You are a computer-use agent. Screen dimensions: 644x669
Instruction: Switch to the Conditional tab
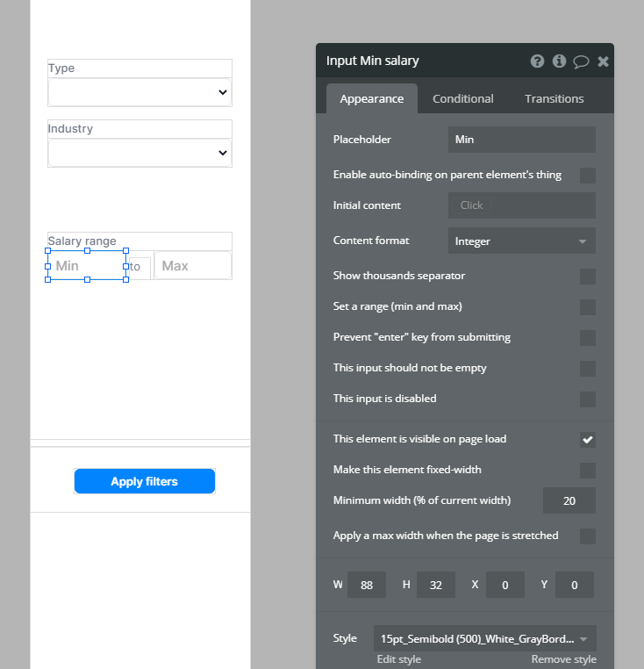click(x=462, y=98)
